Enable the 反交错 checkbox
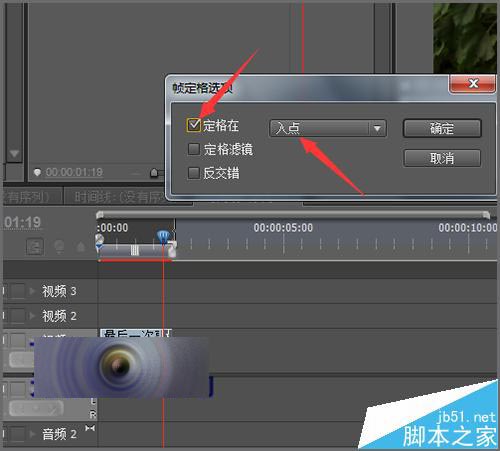 tap(194, 173)
